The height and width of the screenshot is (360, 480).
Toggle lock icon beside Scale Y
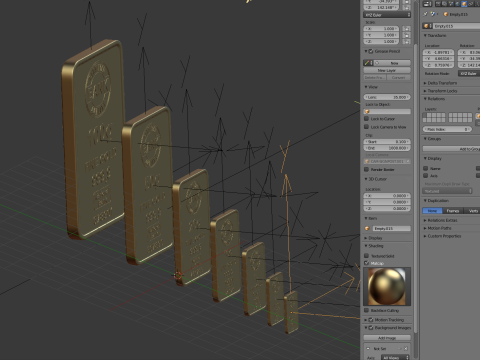pyautogui.click(x=406, y=35)
